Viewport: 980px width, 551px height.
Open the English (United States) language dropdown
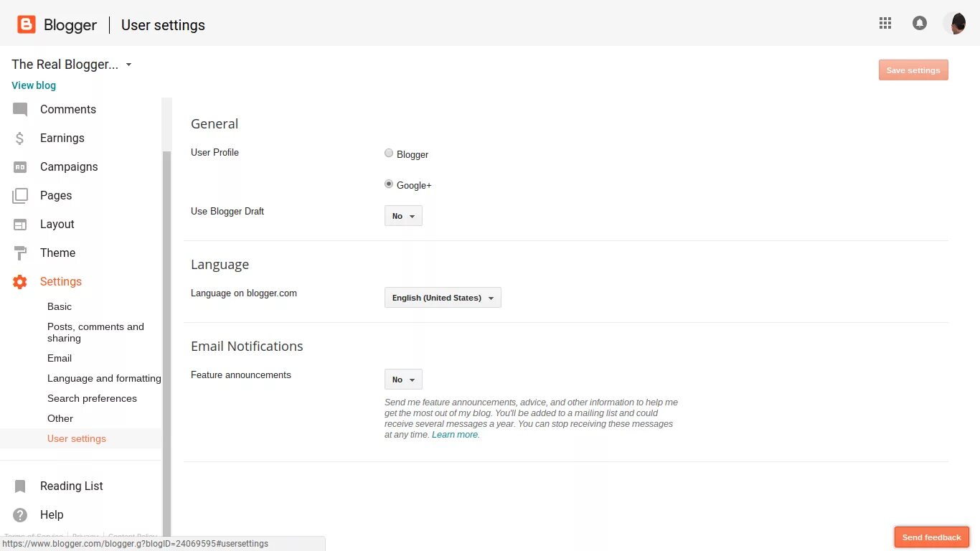pyautogui.click(x=443, y=298)
